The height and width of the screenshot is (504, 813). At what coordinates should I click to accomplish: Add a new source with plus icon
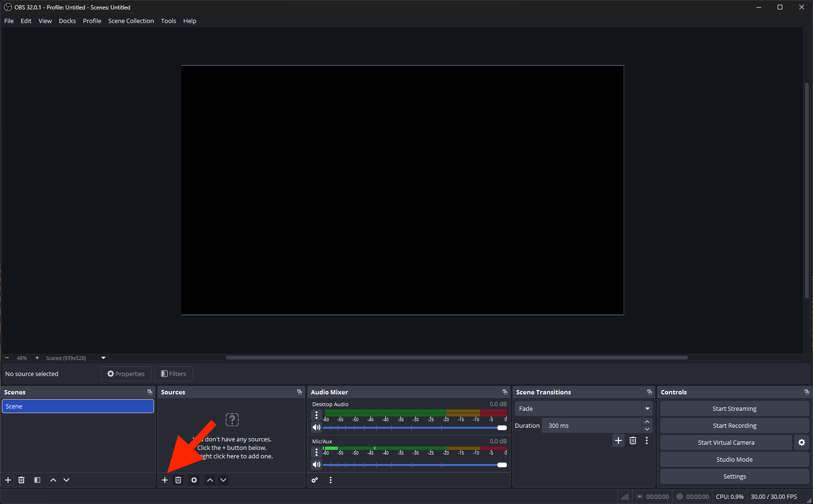tap(165, 480)
